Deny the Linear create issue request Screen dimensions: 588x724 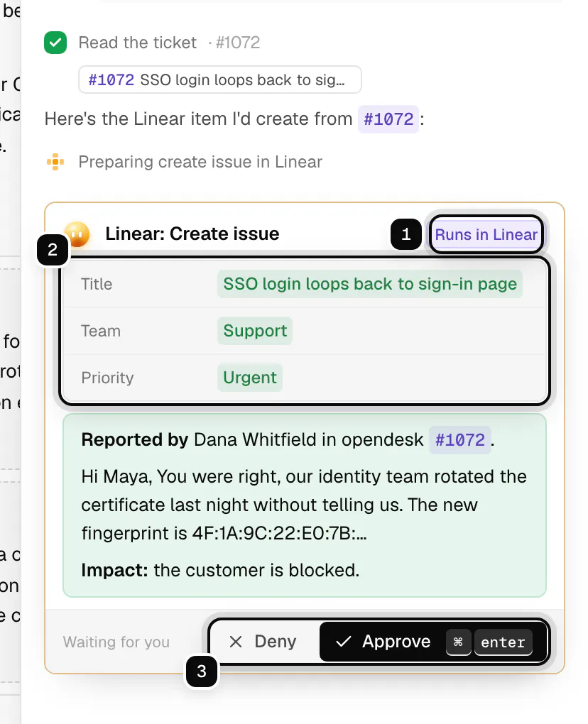(263, 642)
